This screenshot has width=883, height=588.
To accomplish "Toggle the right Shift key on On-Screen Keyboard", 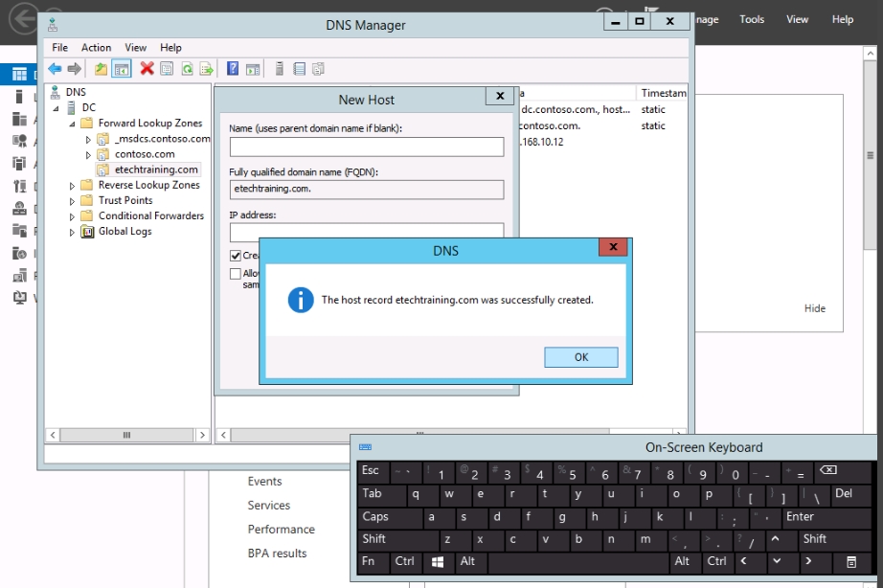I will (834, 539).
